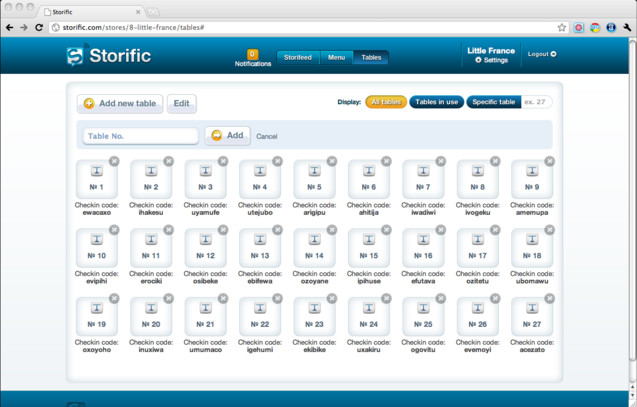Click Logout in the header
This screenshot has height=407, width=637.
pos(541,54)
